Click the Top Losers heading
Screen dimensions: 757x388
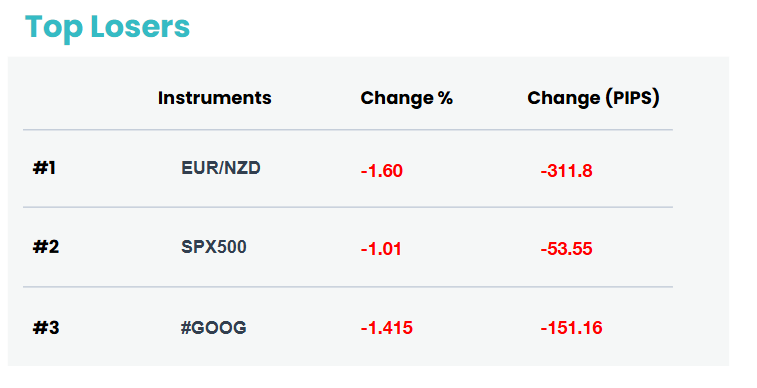point(107,28)
